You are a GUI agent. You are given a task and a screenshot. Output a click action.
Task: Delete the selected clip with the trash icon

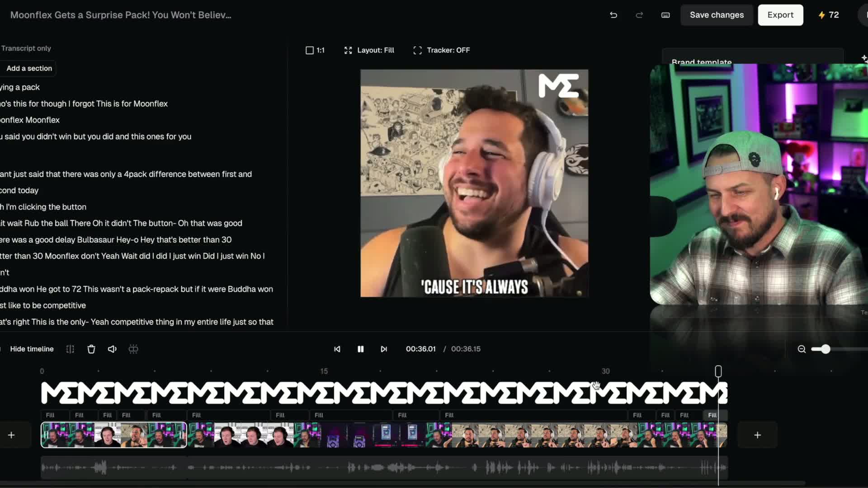[91, 349]
